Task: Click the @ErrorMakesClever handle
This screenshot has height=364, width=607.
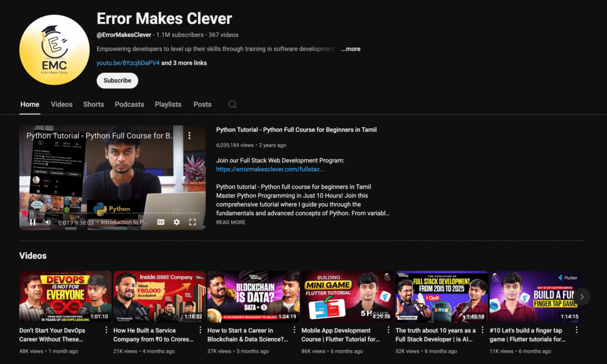Action: pyautogui.click(x=124, y=35)
